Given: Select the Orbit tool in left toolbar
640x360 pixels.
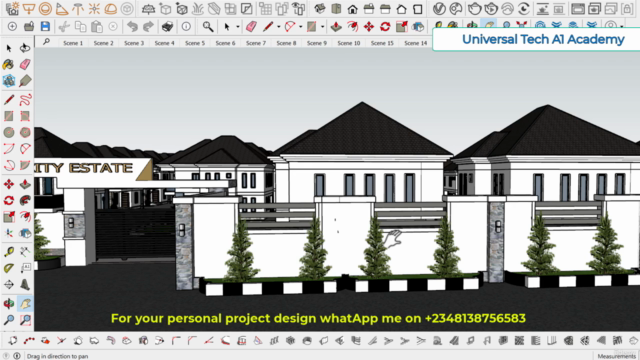Looking at the screenshot, I should pyautogui.click(x=9, y=304).
